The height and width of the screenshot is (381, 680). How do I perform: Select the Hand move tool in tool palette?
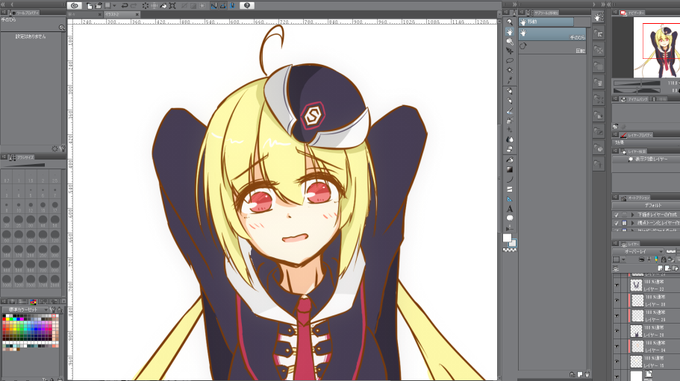510,32
